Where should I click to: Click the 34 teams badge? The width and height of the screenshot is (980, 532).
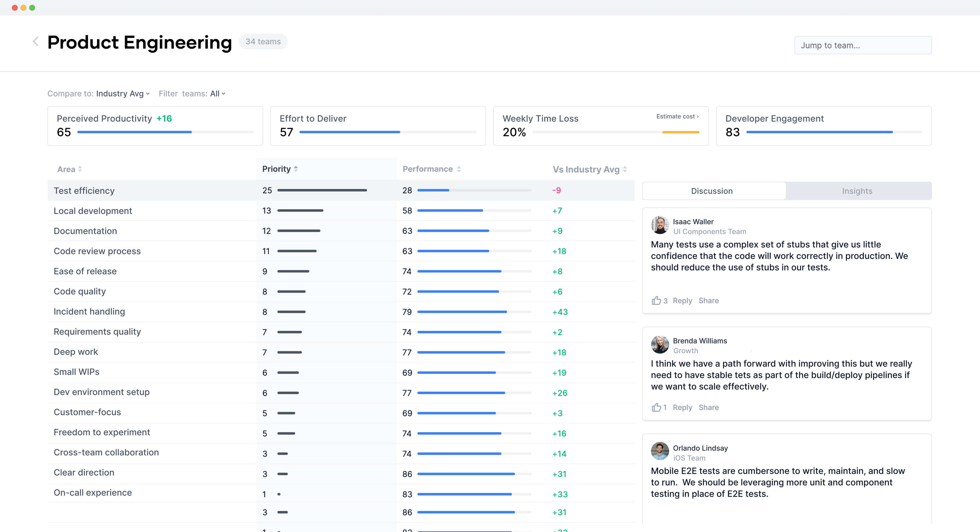tap(263, 41)
